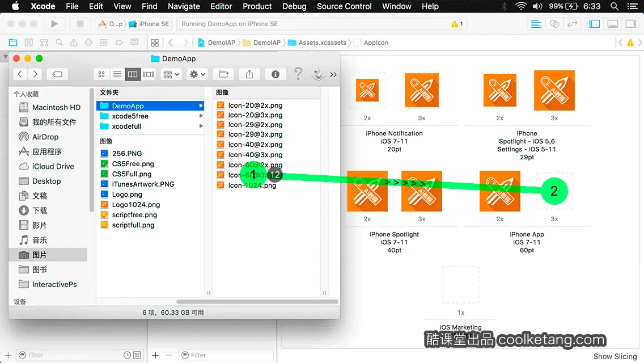
Task: Open the Source Control menu
Action: pyautogui.click(x=344, y=6)
